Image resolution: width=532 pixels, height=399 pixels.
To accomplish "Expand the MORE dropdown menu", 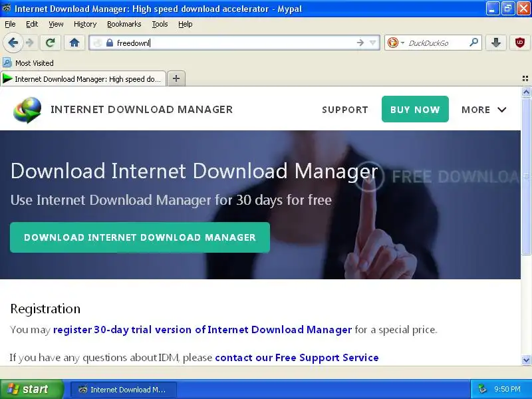I will click(x=484, y=110).
